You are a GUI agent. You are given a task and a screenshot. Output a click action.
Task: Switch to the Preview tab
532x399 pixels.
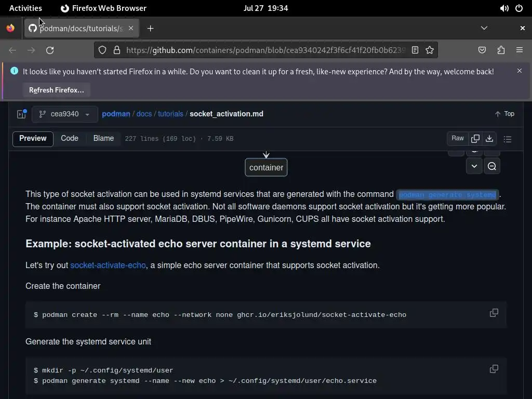tap(33, 138)
